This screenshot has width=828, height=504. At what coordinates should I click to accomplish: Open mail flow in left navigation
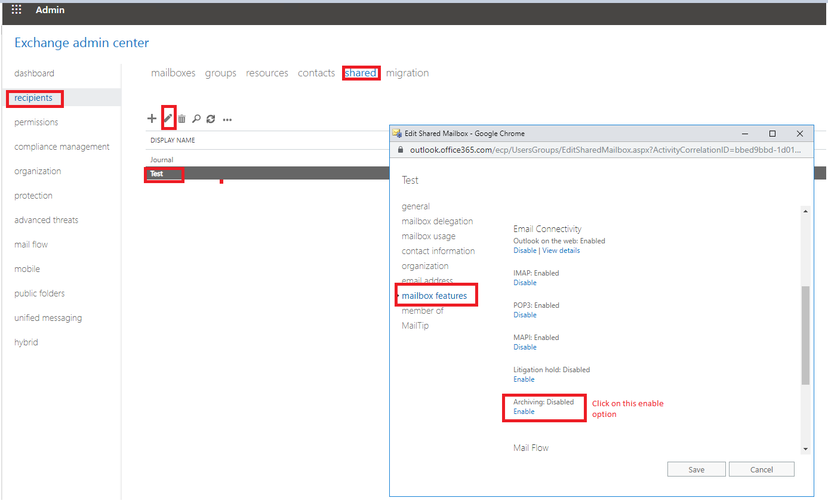31,245
